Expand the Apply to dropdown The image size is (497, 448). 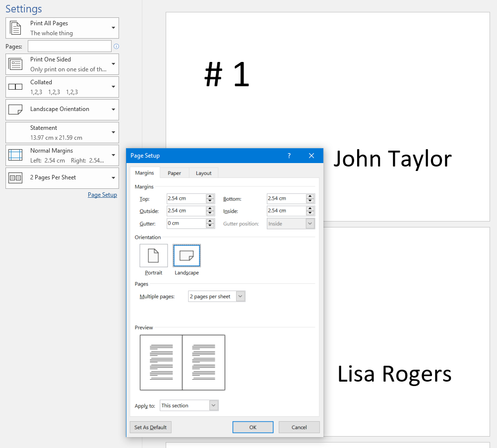213,405
